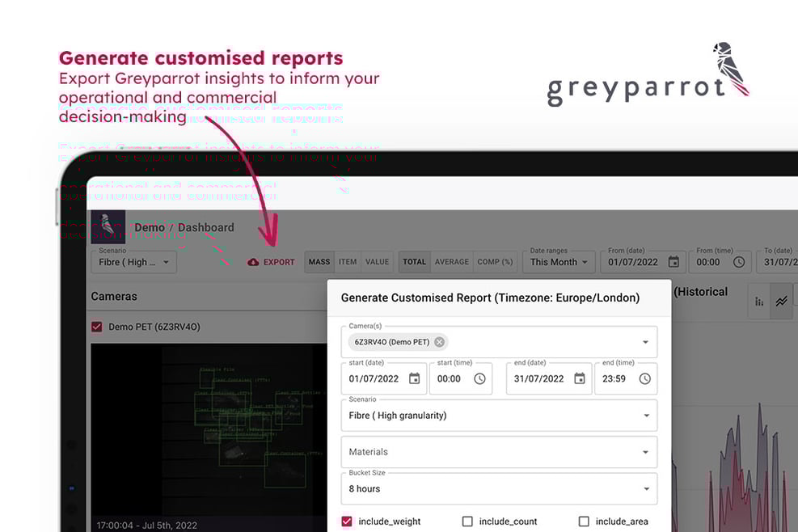
Task: Click the 17:00:04 - Jul 5th, 2022 timestamp
Action: point(146,526)
